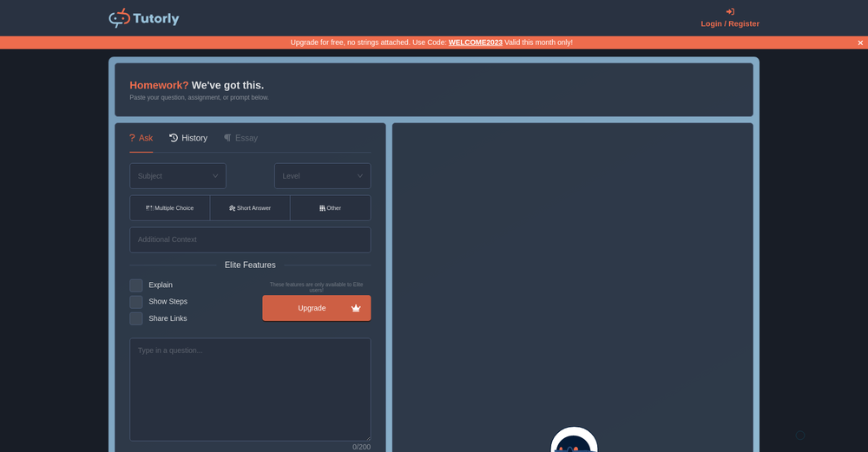Click the login arrow icon
The height and width of the screenshot is (452, 868).
click(x=730, y=12)
